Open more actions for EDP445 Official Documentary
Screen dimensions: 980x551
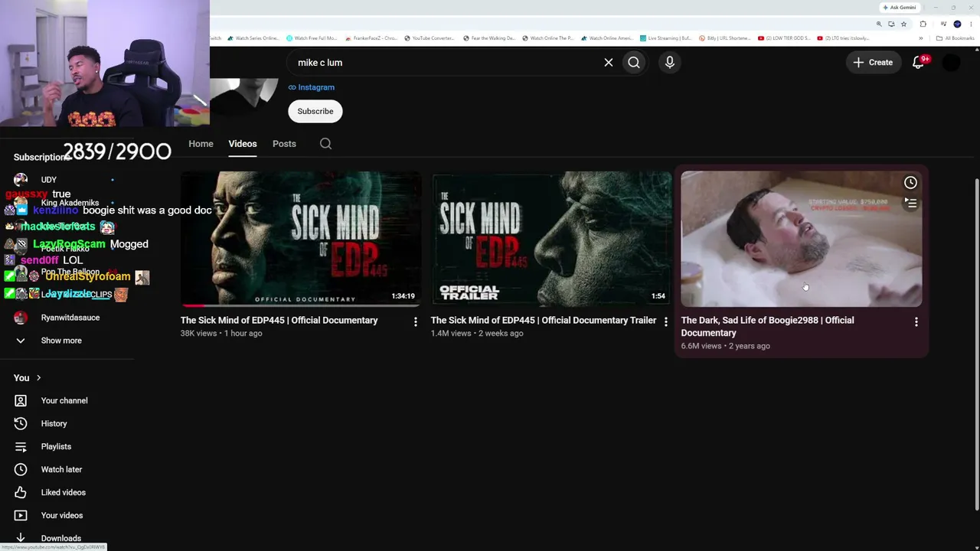point(416,322)
